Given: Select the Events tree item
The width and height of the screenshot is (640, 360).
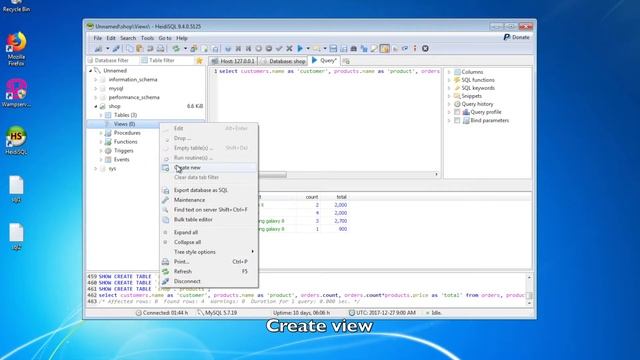Looking at the screenshot, I should (x=122, y=160).
